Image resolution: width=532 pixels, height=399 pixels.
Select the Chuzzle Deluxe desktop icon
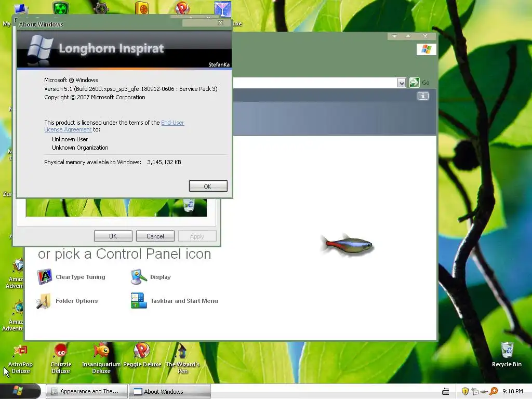click(x=61, y=359)
